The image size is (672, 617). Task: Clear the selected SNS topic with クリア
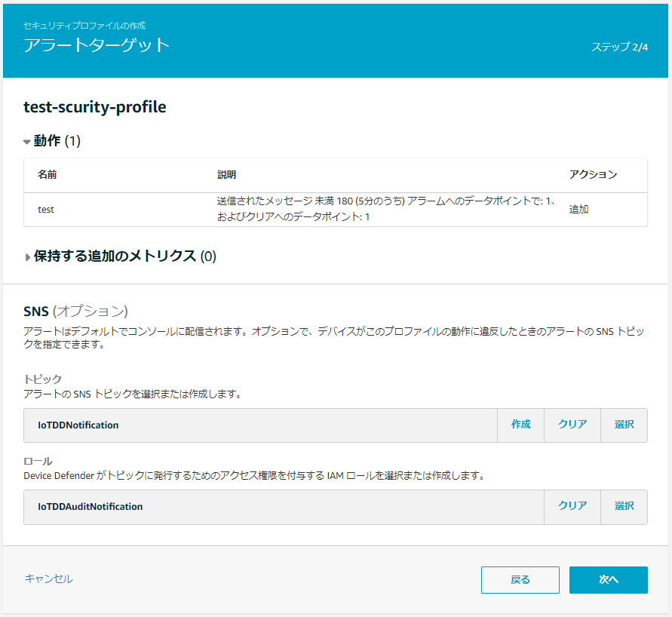tap(572, 425)
